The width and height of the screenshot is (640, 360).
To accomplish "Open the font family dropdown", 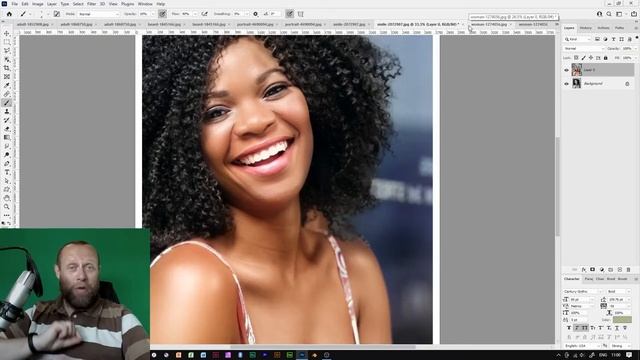I will (x=583, y=291).
